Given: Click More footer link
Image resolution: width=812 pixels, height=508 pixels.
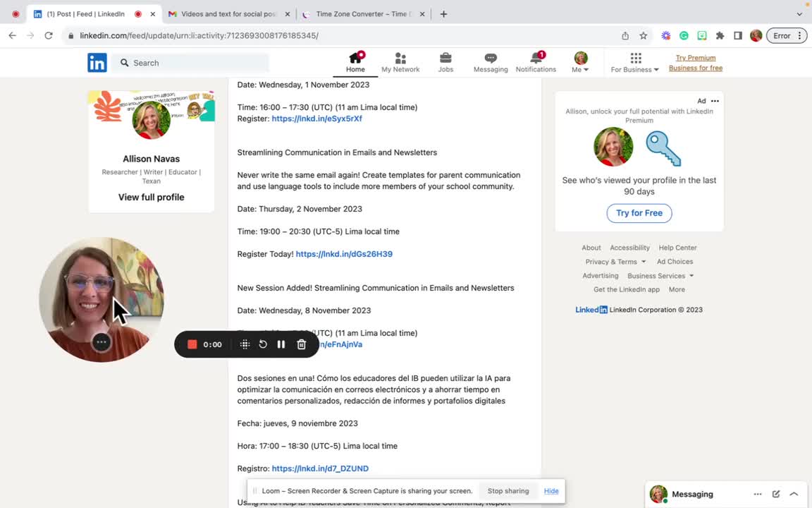Looking at the screenshot, I should click(x=677, y=290).
